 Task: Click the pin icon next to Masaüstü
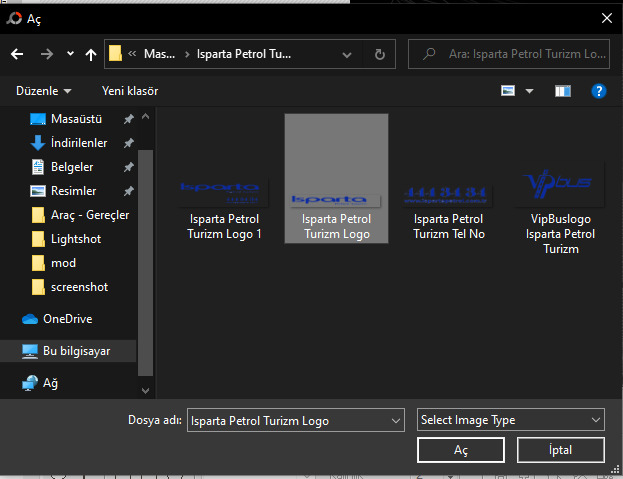pyautogui.click(x=128, y=119)
